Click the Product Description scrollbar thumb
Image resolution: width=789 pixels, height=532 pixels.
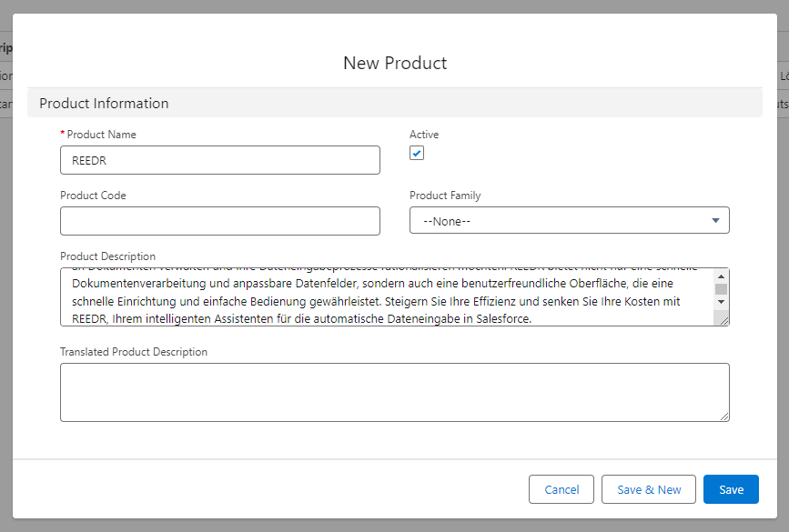(721, 288)
